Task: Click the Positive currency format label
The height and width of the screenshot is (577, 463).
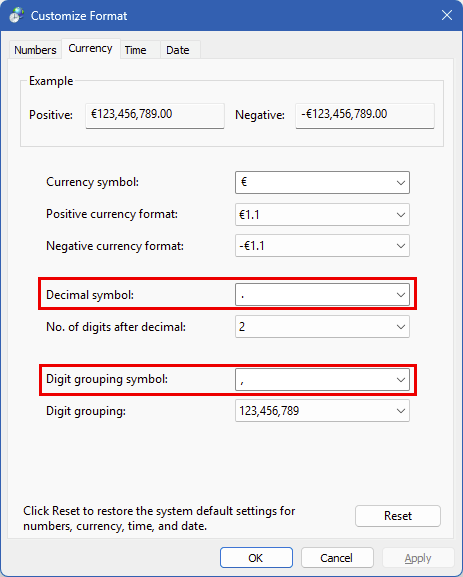Action: (112, 214)
